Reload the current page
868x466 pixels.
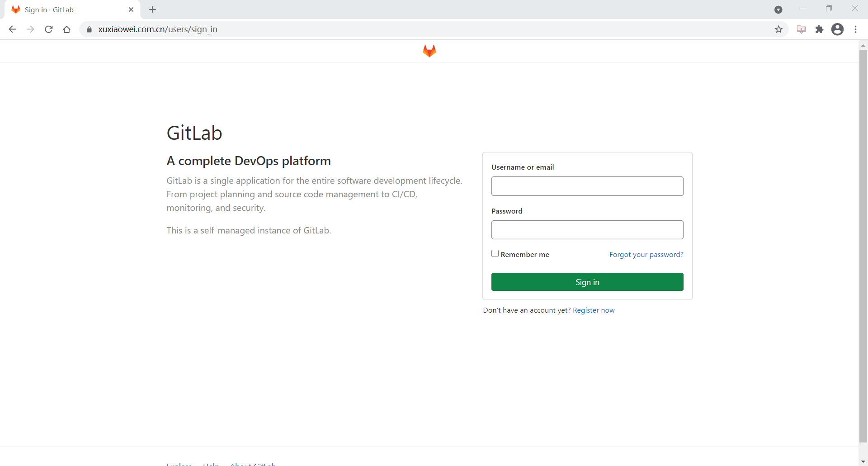point(48,29)
